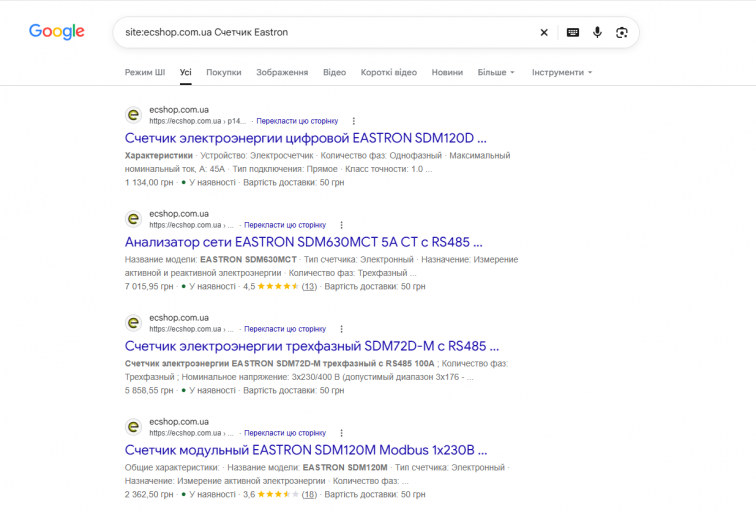Open three-dot menu for SDM630MCT result

[x=341, y=225]
